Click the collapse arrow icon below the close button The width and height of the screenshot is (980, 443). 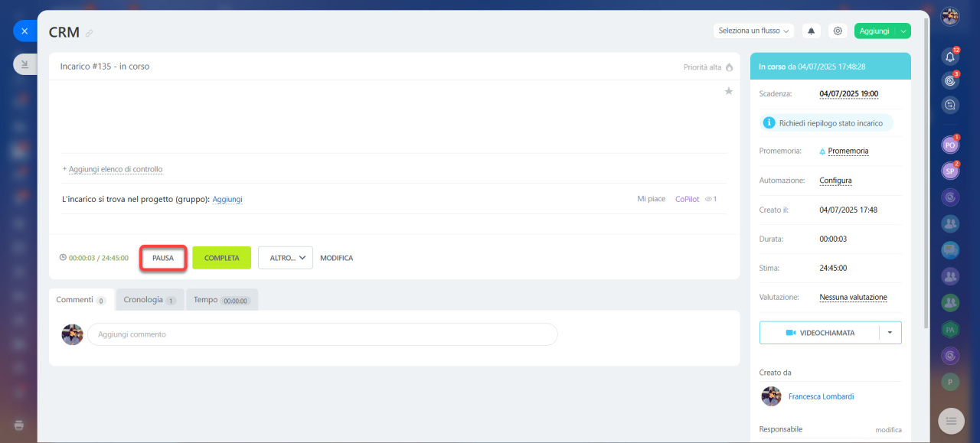click(x=24, y=64)
